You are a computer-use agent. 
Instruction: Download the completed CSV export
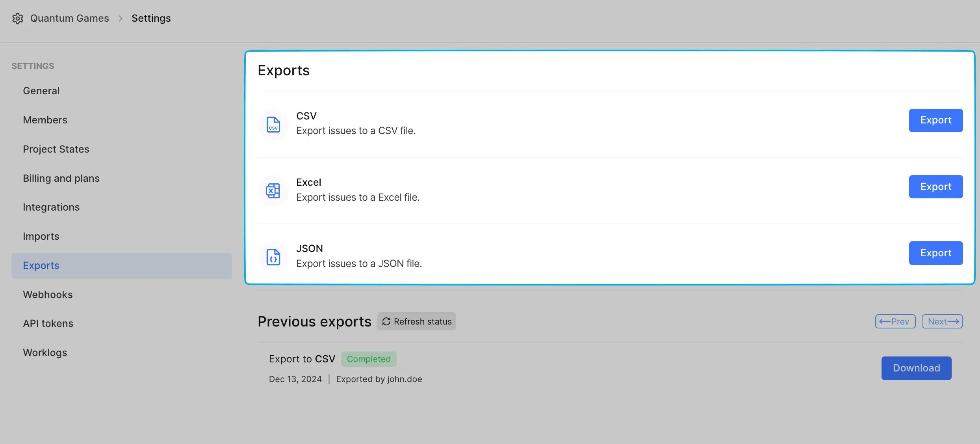(x=916, y=368)
